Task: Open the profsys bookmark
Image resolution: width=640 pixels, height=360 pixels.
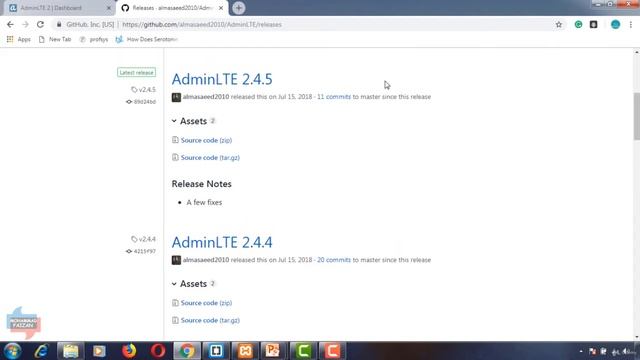Action: tap(94, 39)
